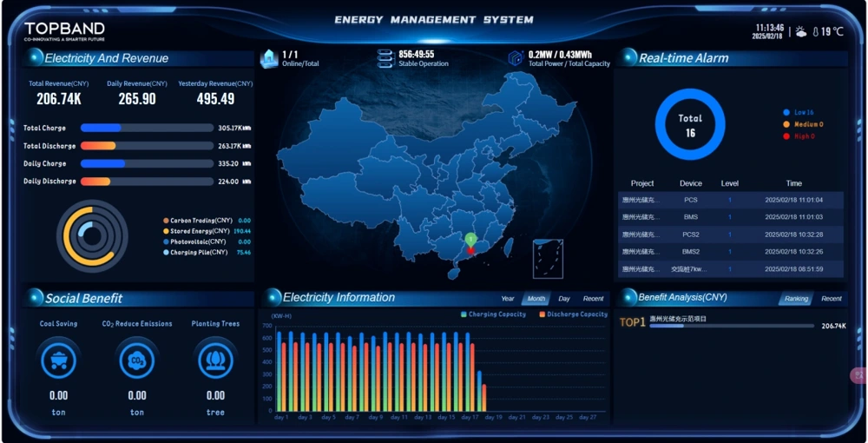Click the thermometer temperature icon
Viewport: 868px width, 443px height.
pos(815,31)
